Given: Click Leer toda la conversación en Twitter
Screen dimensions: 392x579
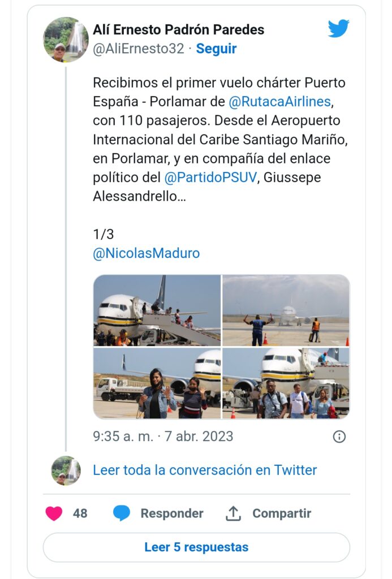Looking at the screenshot, I should [205, 470].
